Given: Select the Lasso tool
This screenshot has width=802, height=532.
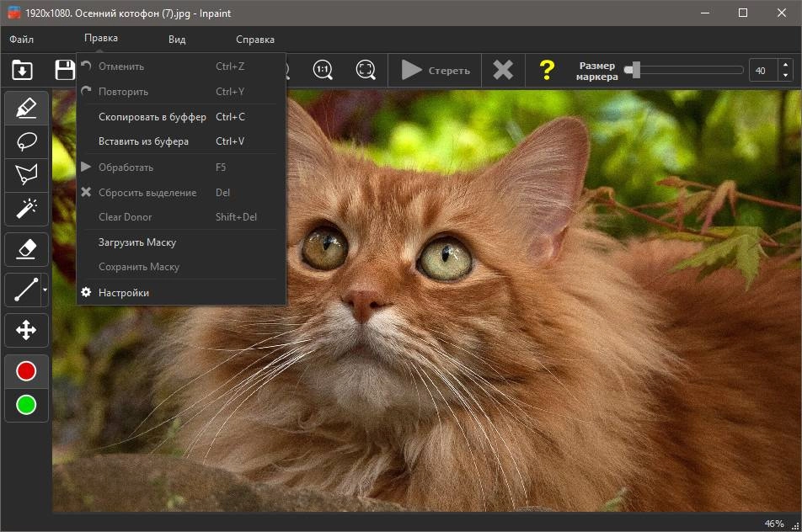Looking at the screenshot, I should pos(26,141).
